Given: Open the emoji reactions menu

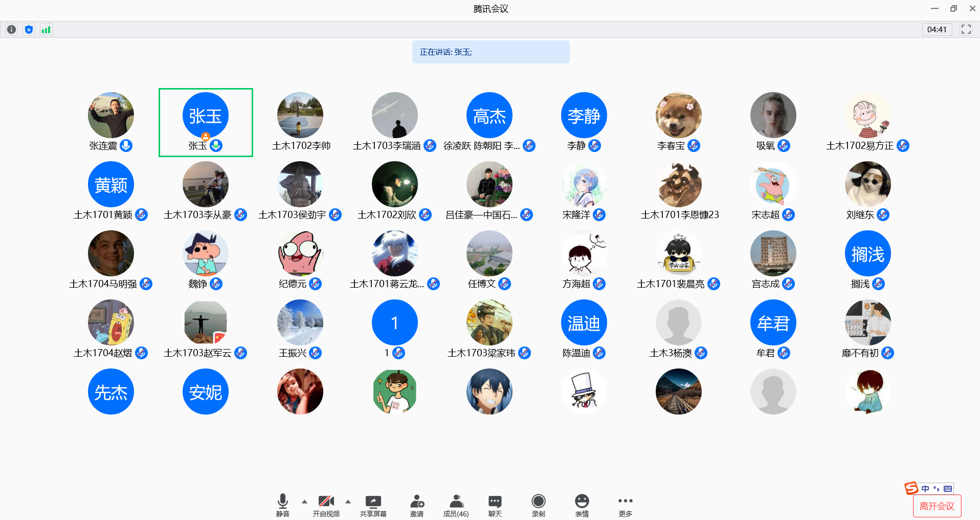Looking at the screenshot, I should pyautogui.click(x=582, y=505).
